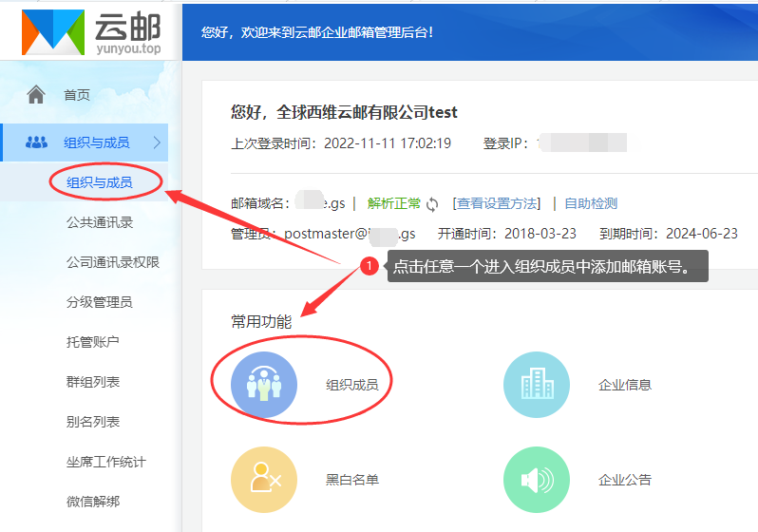
Task: Open the 组织成员 round blue icon
Action: [x=264, y=385]
